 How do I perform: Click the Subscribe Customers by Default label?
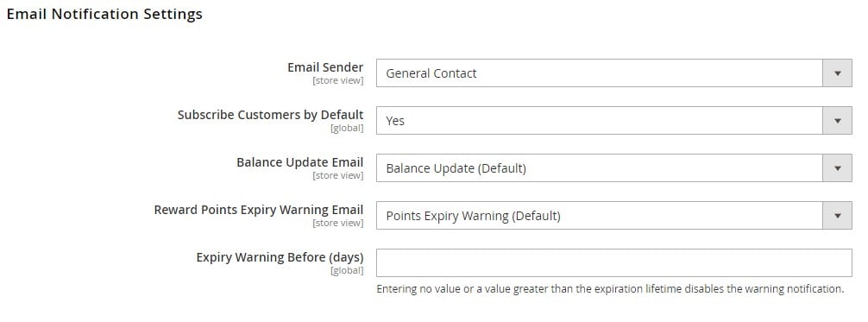point(271,115)
